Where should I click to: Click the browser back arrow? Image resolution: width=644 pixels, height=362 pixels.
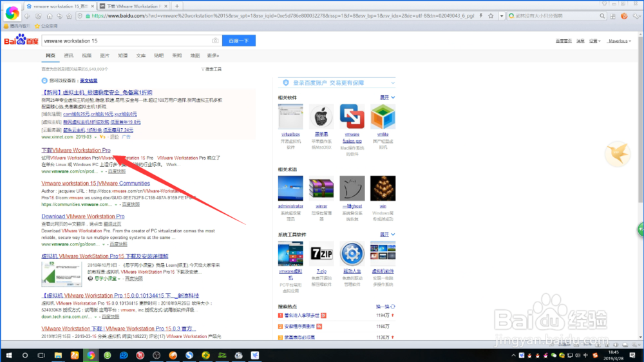coord(28,16)
